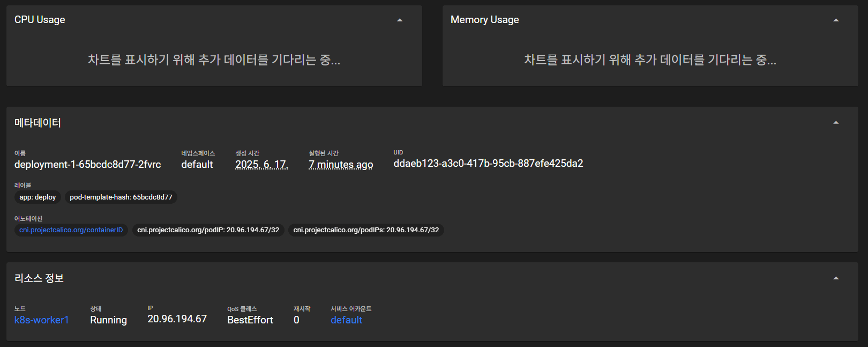Open the default service account link
Screen dimensions: 868x347
[x=346, y=320]
